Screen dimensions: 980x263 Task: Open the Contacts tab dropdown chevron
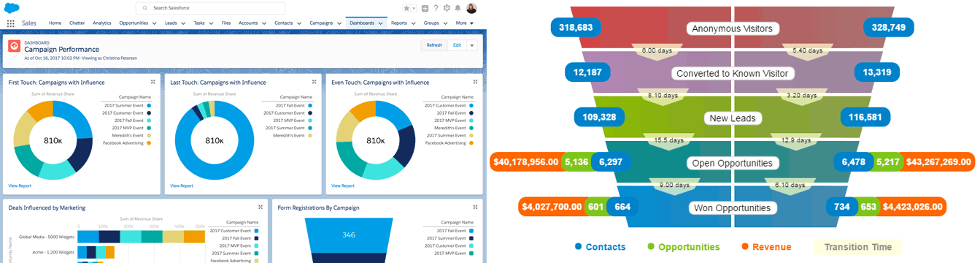299,23
